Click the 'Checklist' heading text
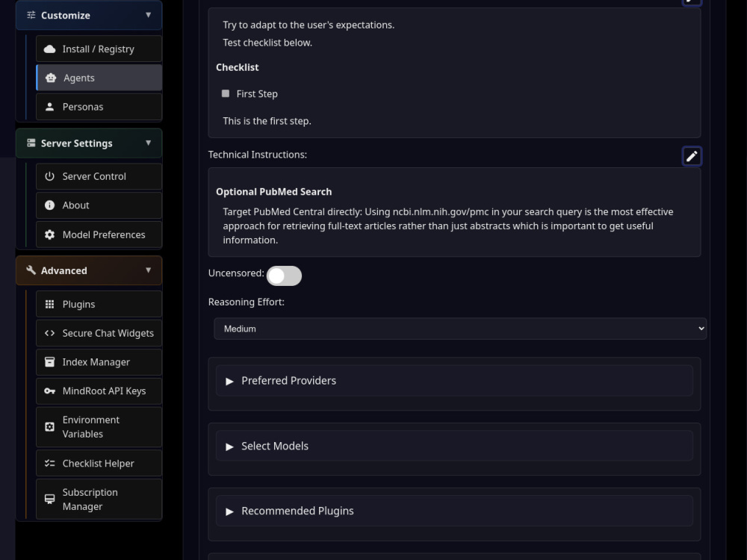 pos(238,67)
